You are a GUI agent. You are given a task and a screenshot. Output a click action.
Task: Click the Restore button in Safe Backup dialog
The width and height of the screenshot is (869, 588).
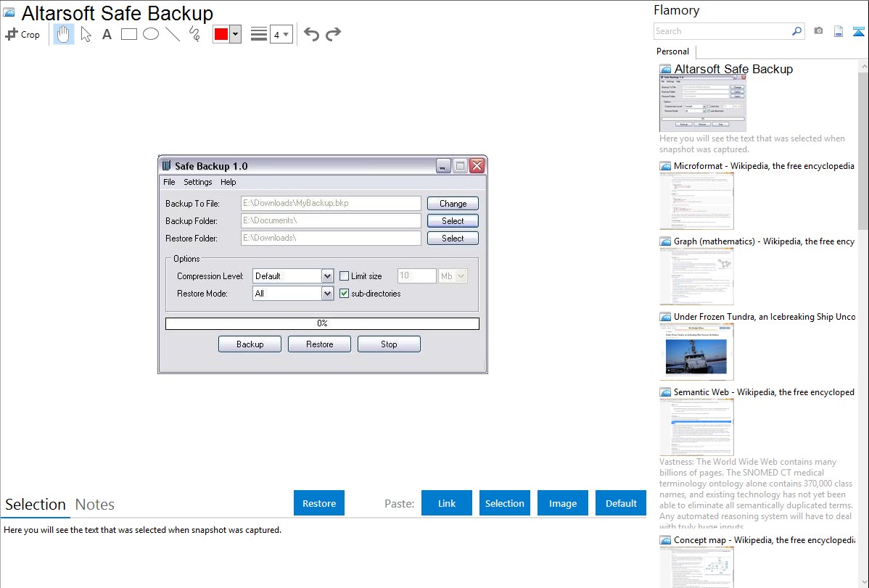click(319, 344)
